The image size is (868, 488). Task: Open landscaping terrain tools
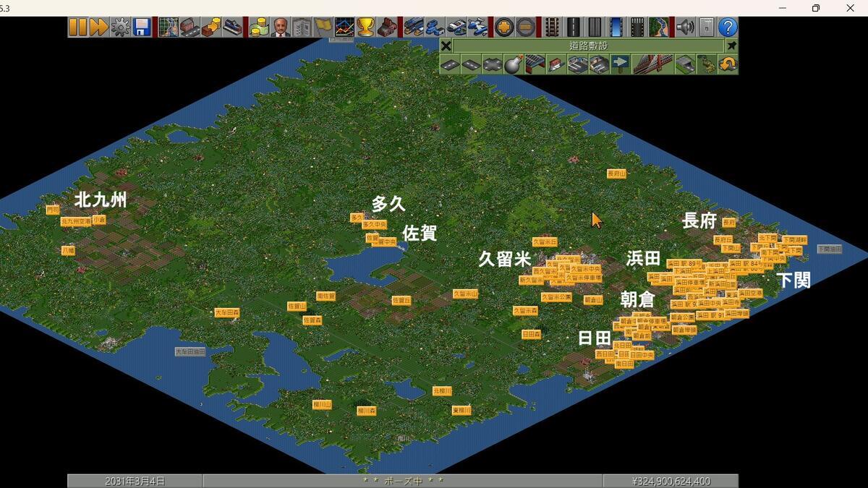tap(659, 27)
